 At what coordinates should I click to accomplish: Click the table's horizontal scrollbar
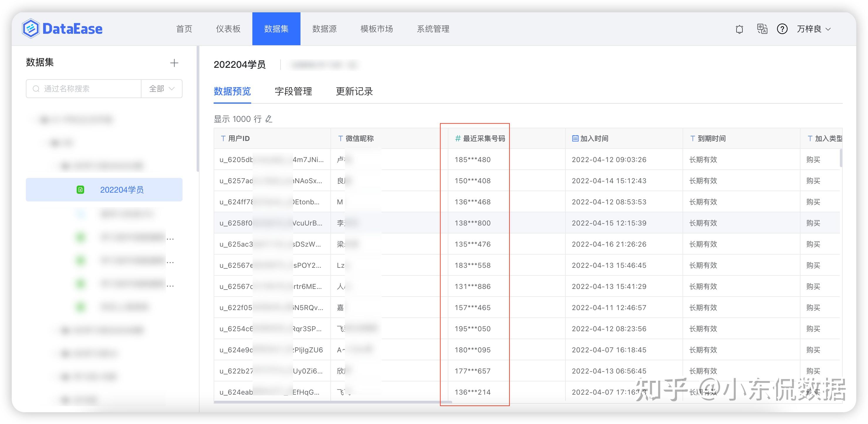[333, 402]
